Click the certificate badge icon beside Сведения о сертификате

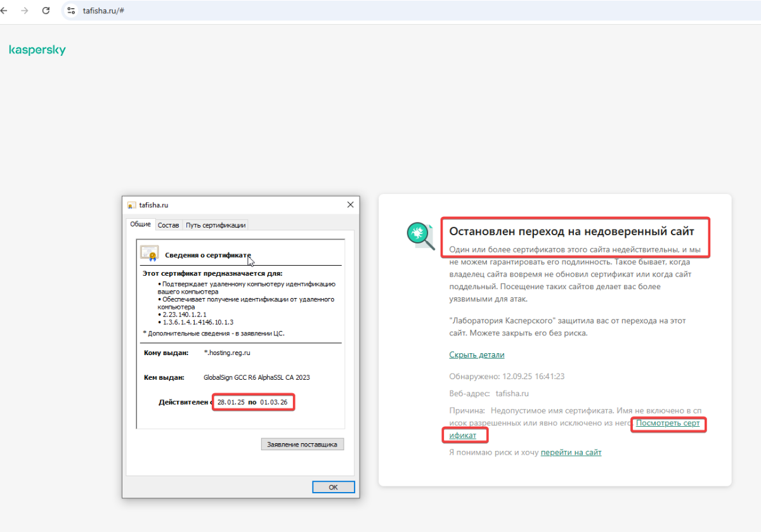pos(150,253)
